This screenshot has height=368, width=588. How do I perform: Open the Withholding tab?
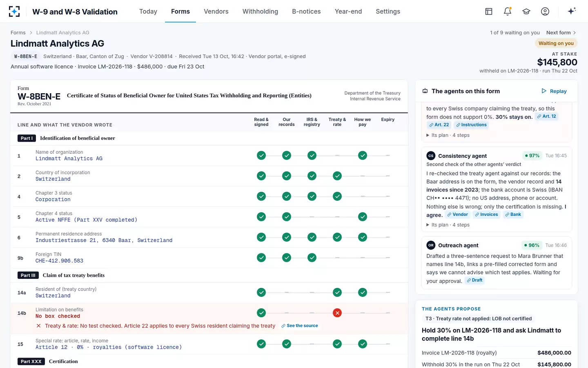point(260,11)
